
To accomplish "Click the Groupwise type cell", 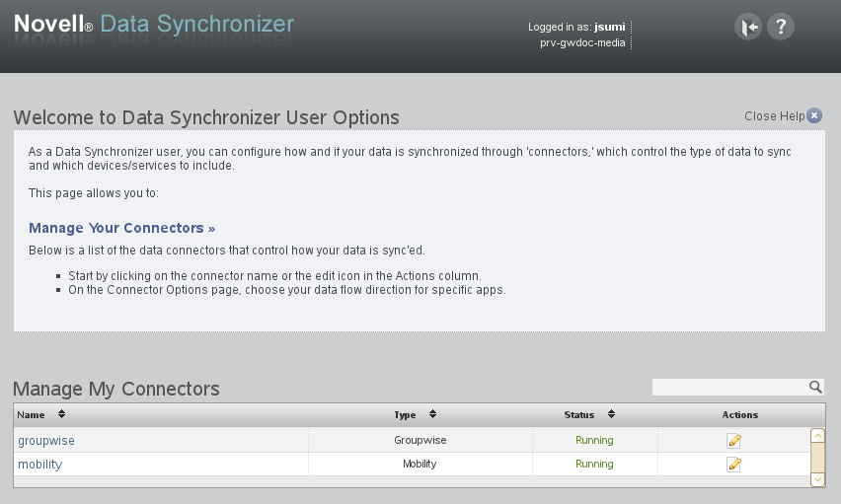I will pyautogui.click(x=420, y=440).
